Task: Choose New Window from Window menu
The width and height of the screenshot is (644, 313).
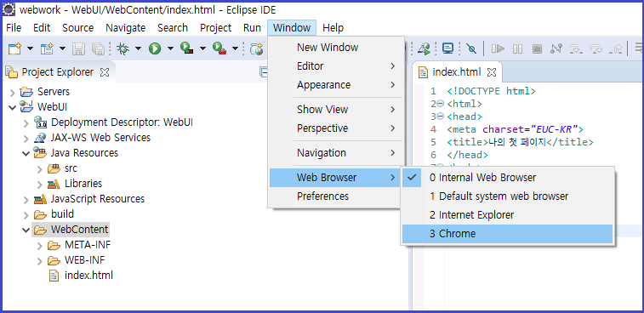Action: 335,48
